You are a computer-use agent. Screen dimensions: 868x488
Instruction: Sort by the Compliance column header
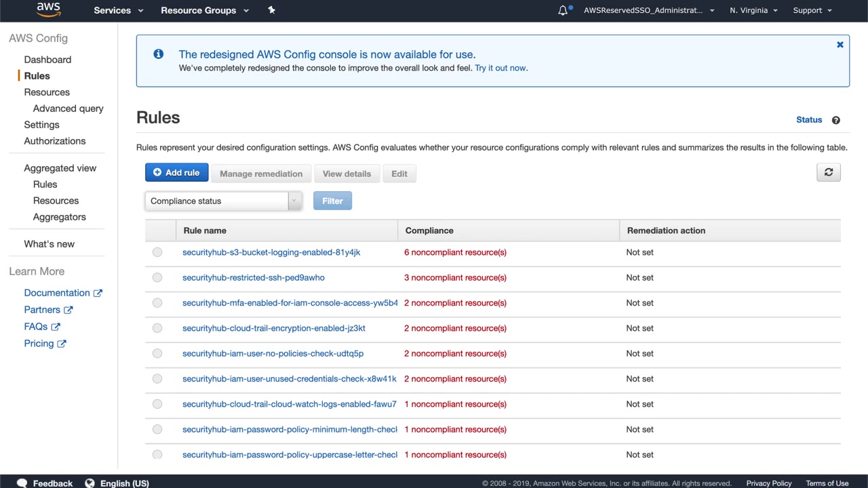pyautogui.click(x=429, y=230)
